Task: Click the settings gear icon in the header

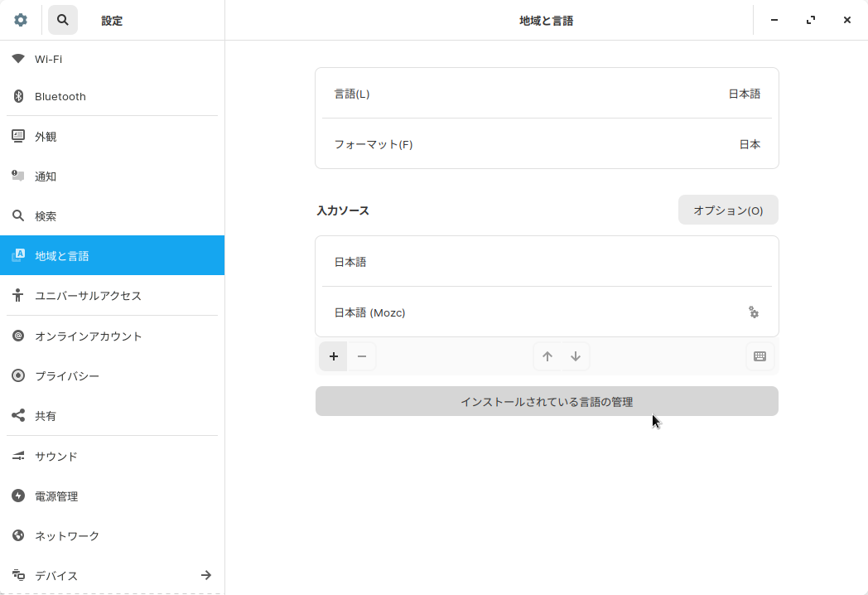Action: click(21, 20)
